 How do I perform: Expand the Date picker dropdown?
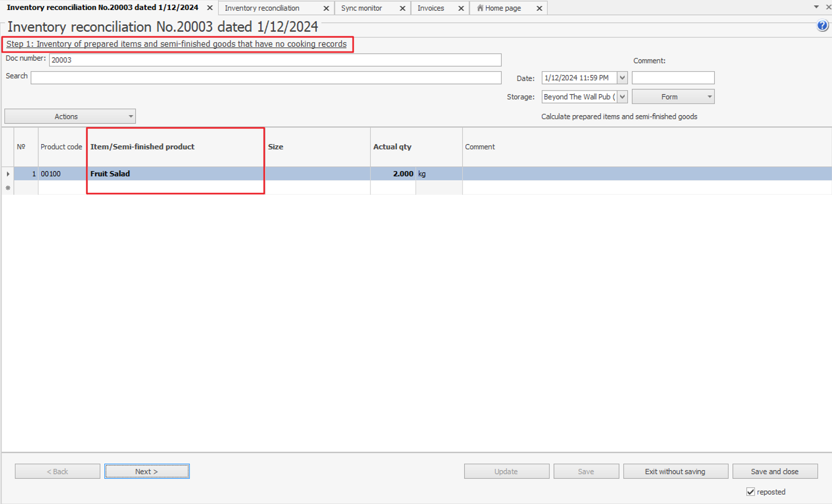tap(622, 78)
